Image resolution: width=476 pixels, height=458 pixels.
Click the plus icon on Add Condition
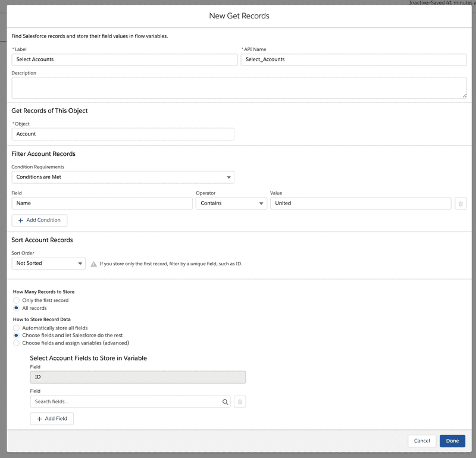(x=20, y=220)
